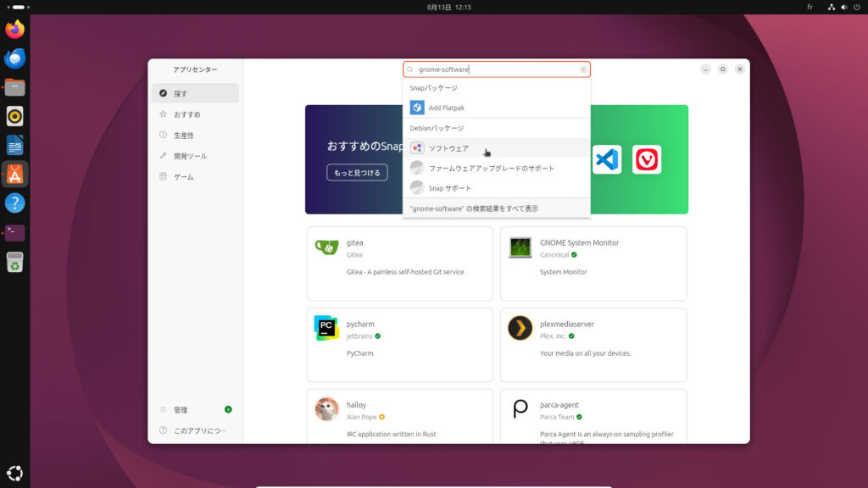Open 管理 section in sidebar

[196, 410]
